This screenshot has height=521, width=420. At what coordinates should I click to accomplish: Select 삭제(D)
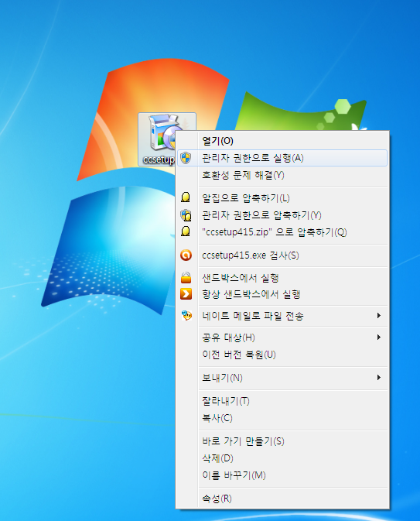282,458
